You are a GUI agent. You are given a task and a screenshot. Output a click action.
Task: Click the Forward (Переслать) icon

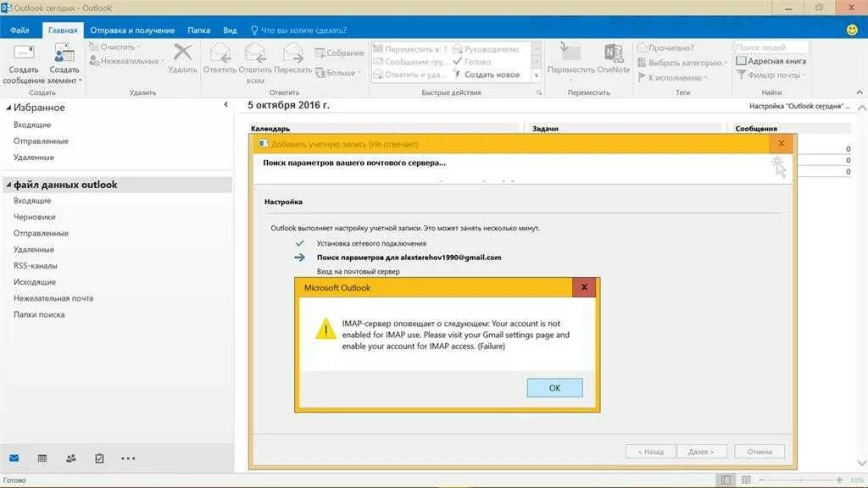[292, 53]
